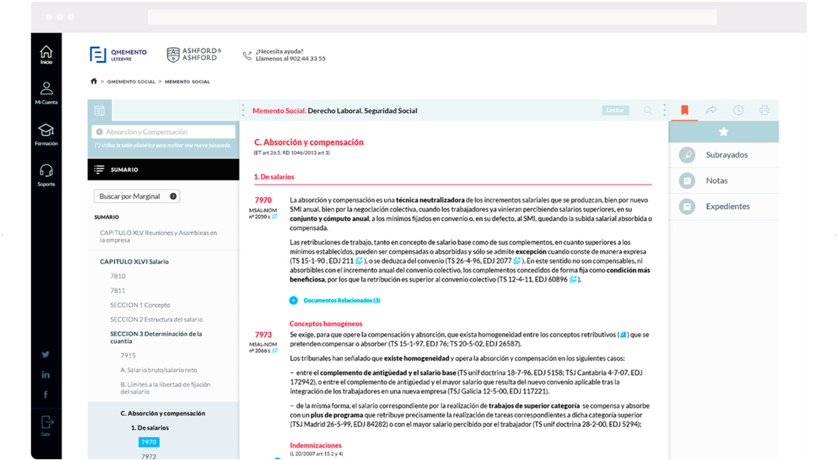Select highlighted marginal 7970 in sumario
Viewport: 837px width, 460px height.
pos(149,442)
